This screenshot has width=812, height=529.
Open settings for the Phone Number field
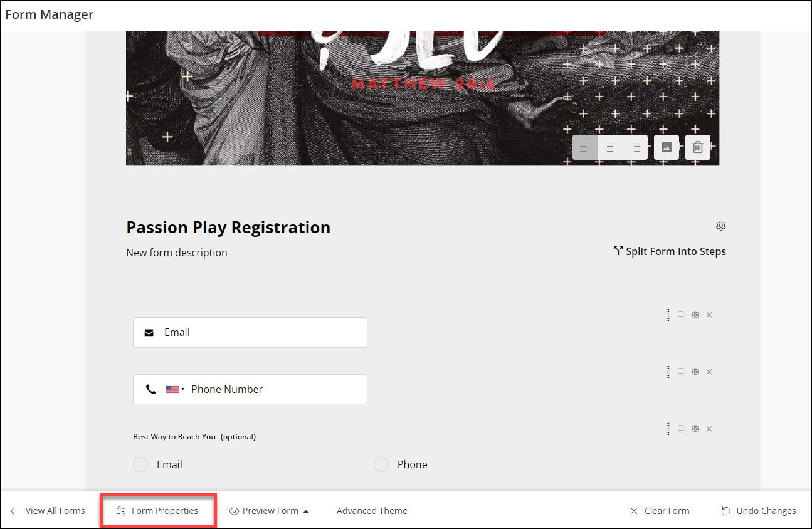(695, 372)
